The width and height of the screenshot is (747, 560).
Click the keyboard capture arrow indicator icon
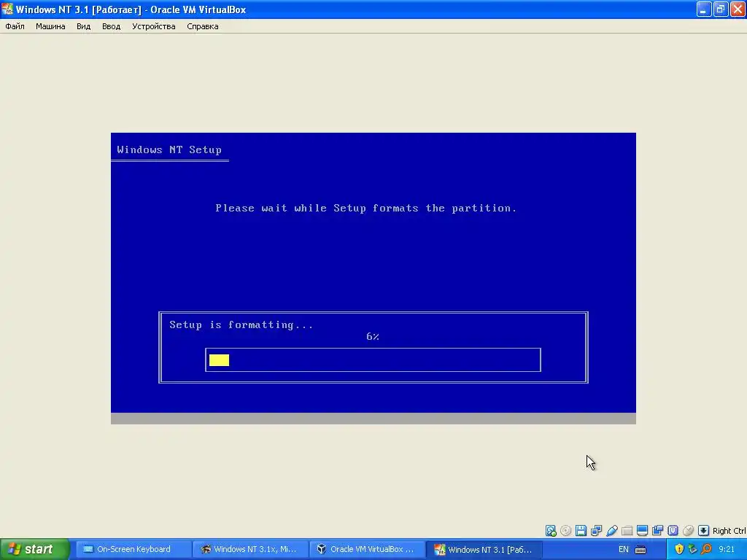point(703,531)
